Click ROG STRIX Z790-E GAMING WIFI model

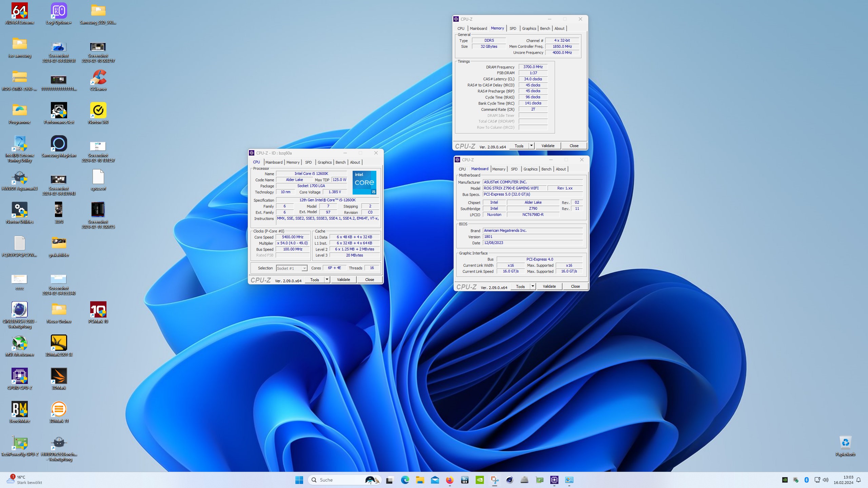point(515,188)
